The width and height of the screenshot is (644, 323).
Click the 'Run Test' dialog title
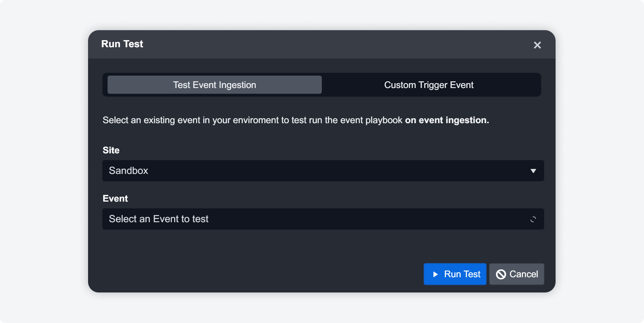tap(122, 44)
